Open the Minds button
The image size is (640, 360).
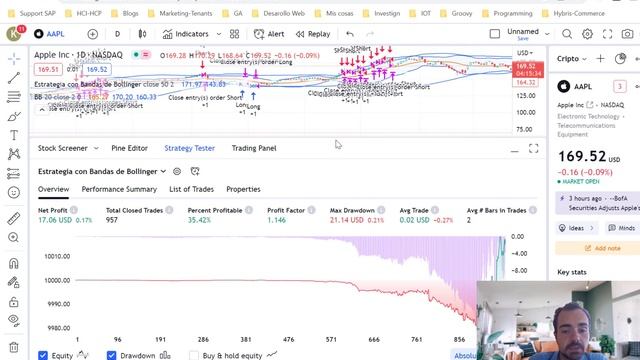tap(622, 228)
